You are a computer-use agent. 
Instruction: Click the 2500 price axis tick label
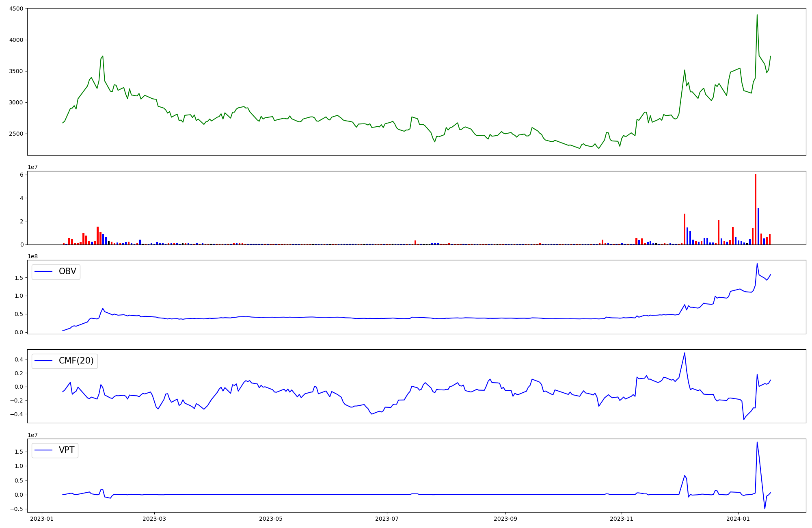[16, 134]
